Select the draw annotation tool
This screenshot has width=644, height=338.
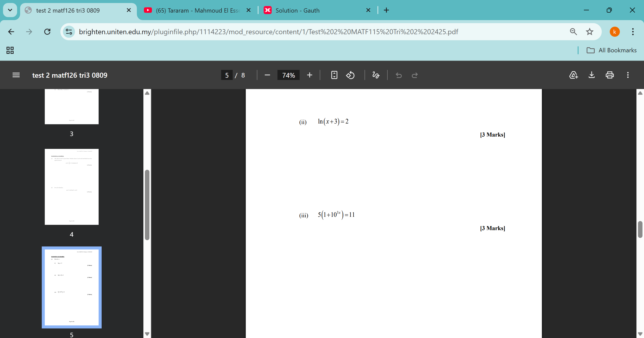pos(376,75)
